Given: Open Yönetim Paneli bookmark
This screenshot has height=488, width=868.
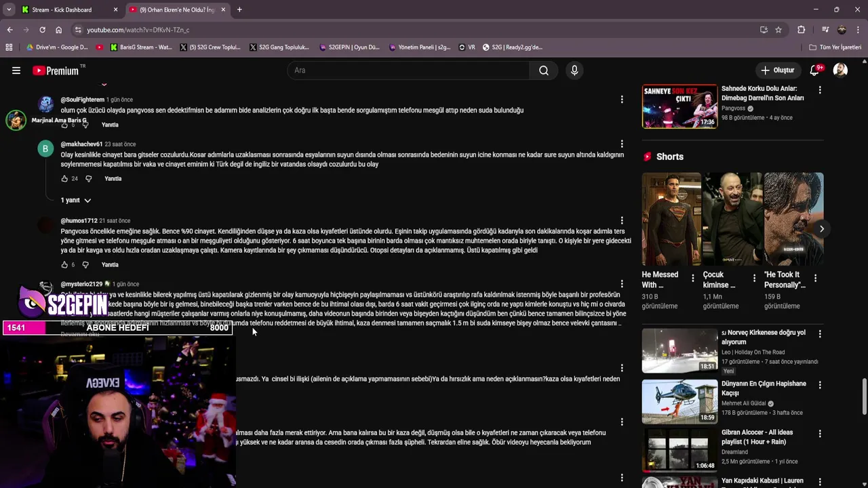Looking at the screenshot, I should tap(420, 47).
